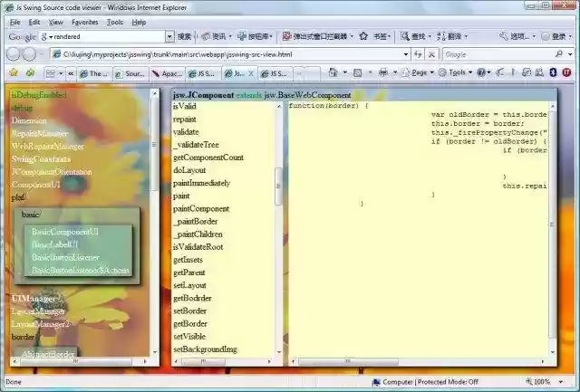Open the Tools menu in the menu bar
The width and height of the screenshot is (580, 392).
point(115,22)
